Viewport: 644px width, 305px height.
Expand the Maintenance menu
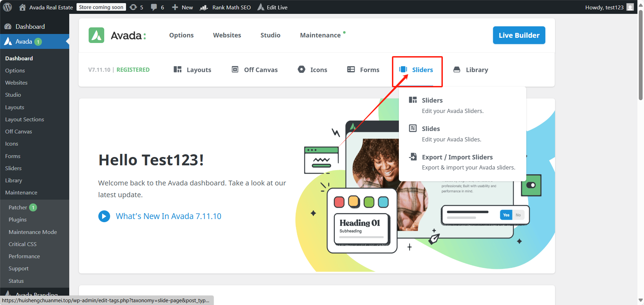point(320,35)
